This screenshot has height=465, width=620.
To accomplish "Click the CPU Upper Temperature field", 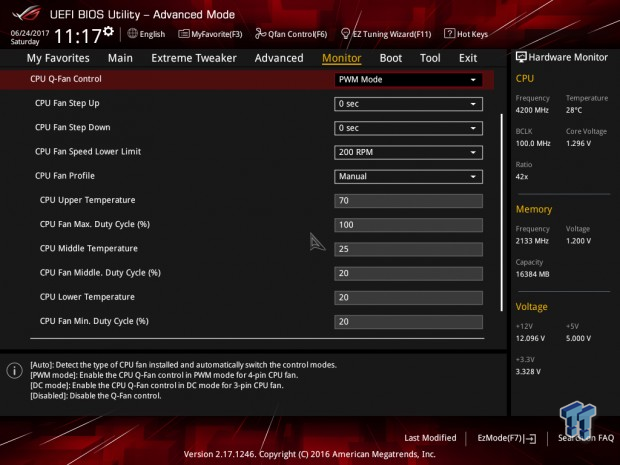I will (408, 200).
